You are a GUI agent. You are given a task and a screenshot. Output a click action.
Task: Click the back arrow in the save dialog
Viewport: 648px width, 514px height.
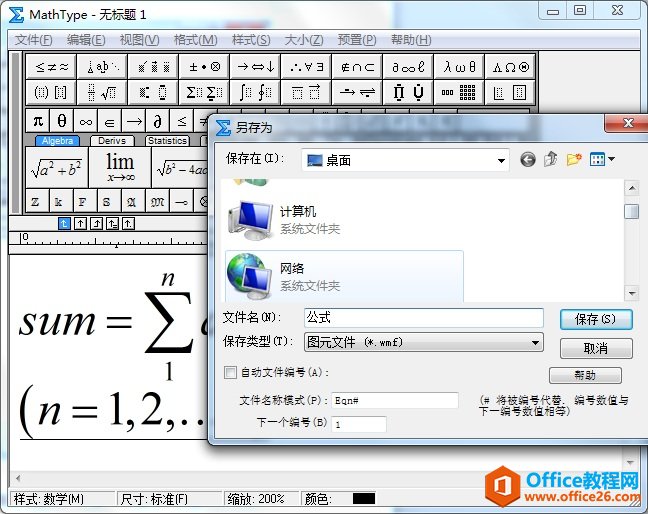pyautogui.click(x=528, y=159)
